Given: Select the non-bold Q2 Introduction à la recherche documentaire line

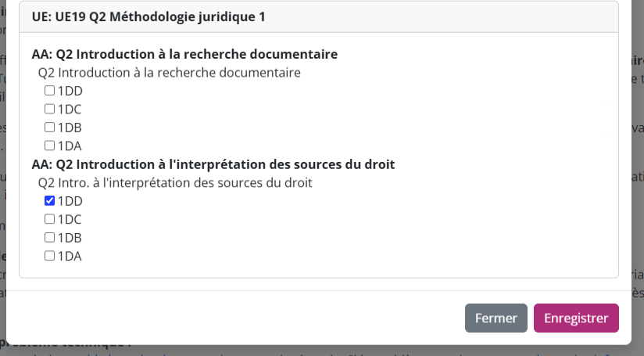Looking at the screenshot, I should tap(169, 73).
